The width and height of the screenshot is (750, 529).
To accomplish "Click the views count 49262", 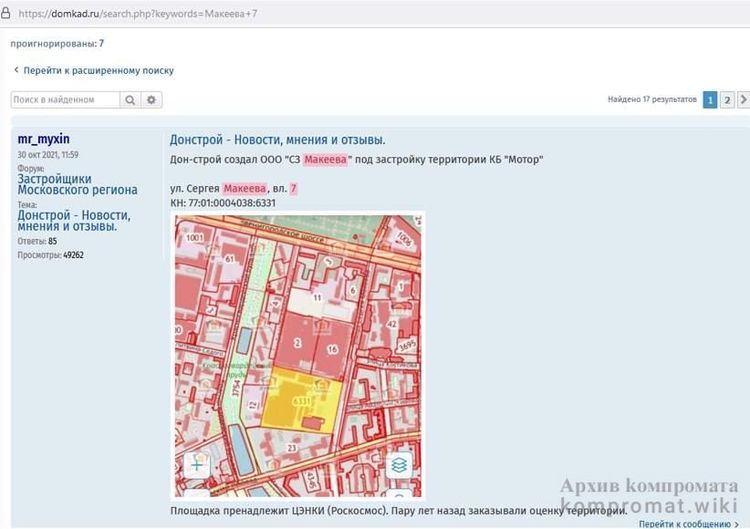I will point(73,255).
